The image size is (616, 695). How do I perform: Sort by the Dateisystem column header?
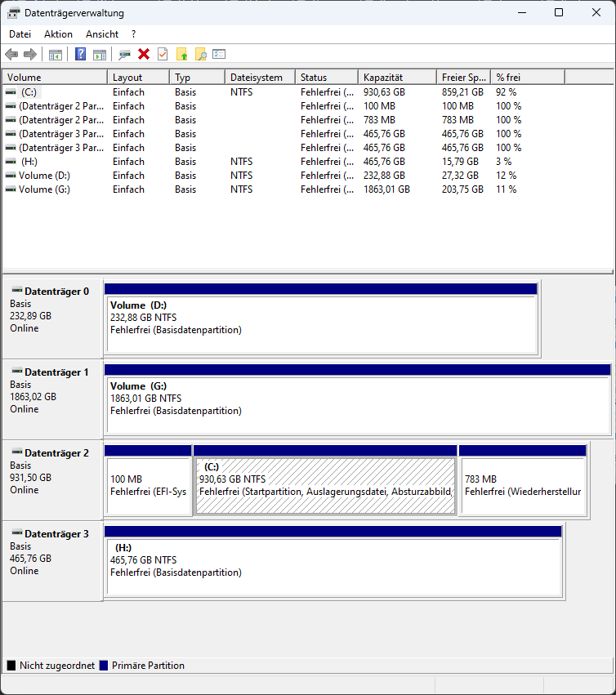261,77
